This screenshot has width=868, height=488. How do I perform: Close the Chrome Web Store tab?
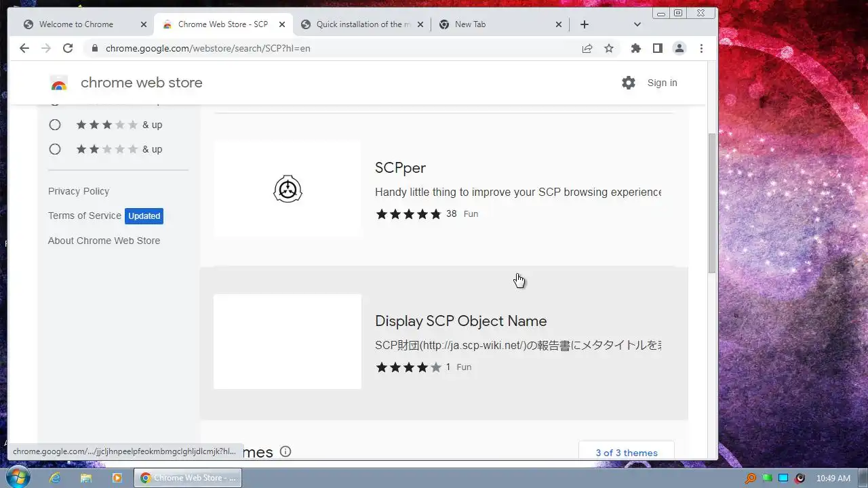[x=282, y=24]
